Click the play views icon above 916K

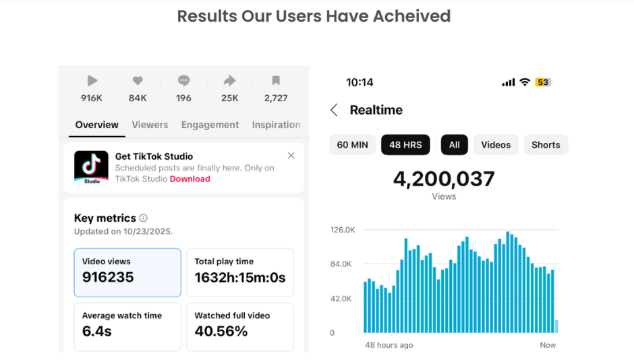(92, 81)
